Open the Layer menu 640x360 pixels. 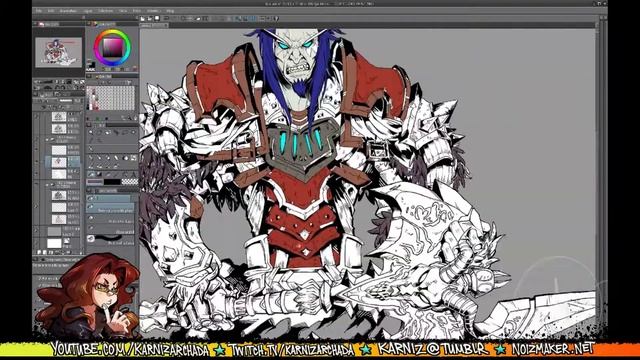pos(87,11)
